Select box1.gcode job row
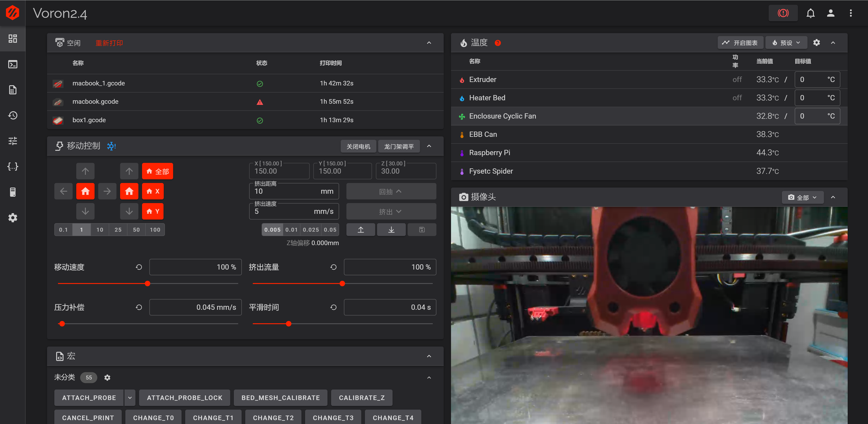The width and height of the screenshot is (868, 424). click(x=89, y=120)
